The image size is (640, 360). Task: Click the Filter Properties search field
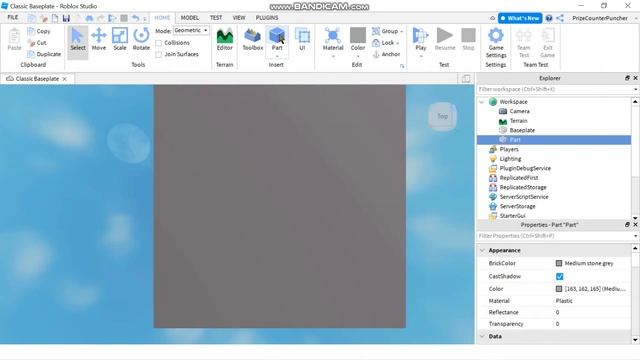(554, 236)
